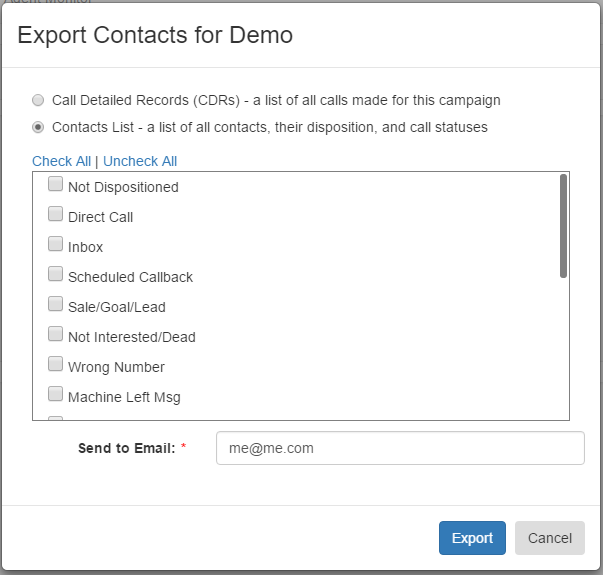Click the blue Export button
603x575 pixels.
pyautogui.click(x=472, y=538)
